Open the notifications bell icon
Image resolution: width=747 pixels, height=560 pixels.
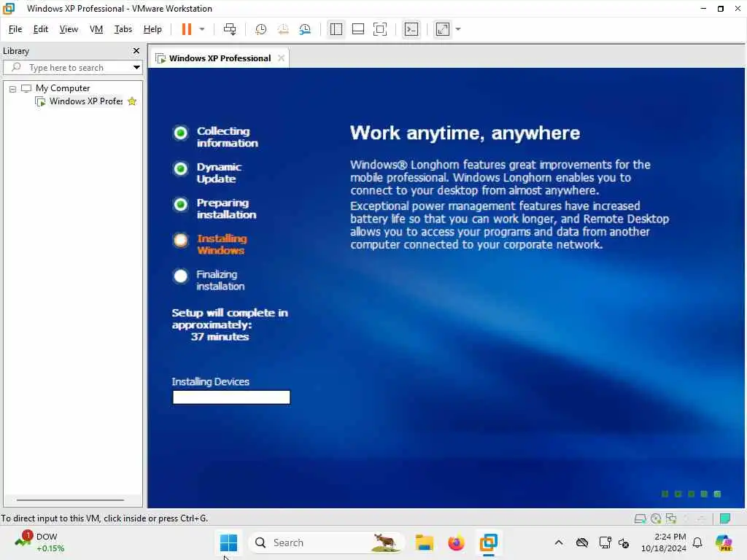[697, 542]
